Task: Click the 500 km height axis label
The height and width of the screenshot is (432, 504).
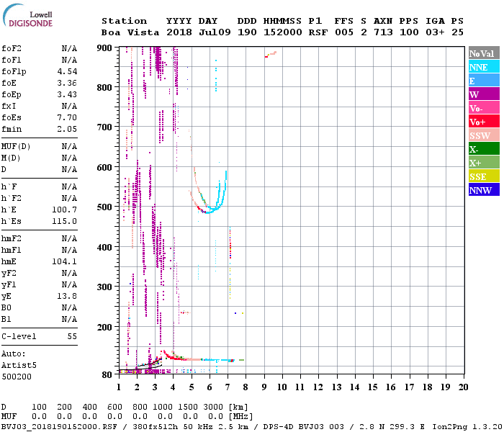Action: tap(104, 207)
